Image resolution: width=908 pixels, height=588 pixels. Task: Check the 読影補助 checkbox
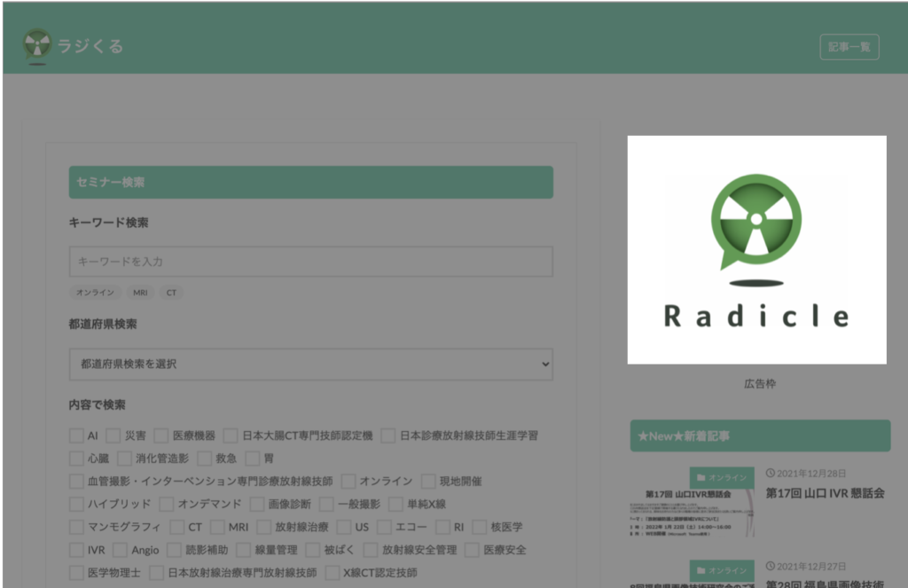[x=175, y=550]
